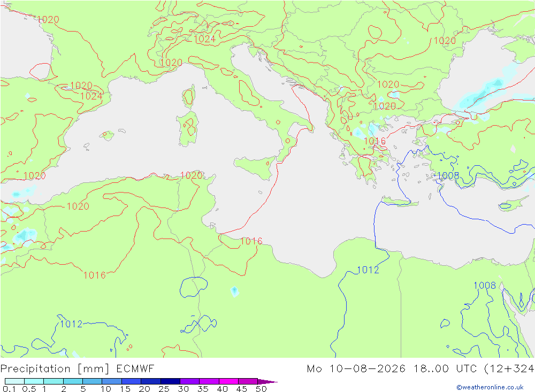Pick the 10–15 mm legend swatch
535x392 pixels.
(112, 381)
